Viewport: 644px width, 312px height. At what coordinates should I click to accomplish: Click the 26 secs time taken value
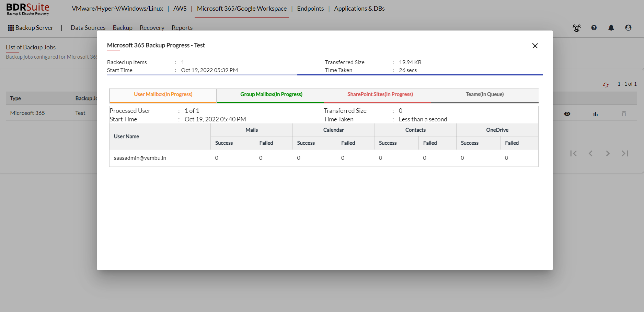click(408, 70)
